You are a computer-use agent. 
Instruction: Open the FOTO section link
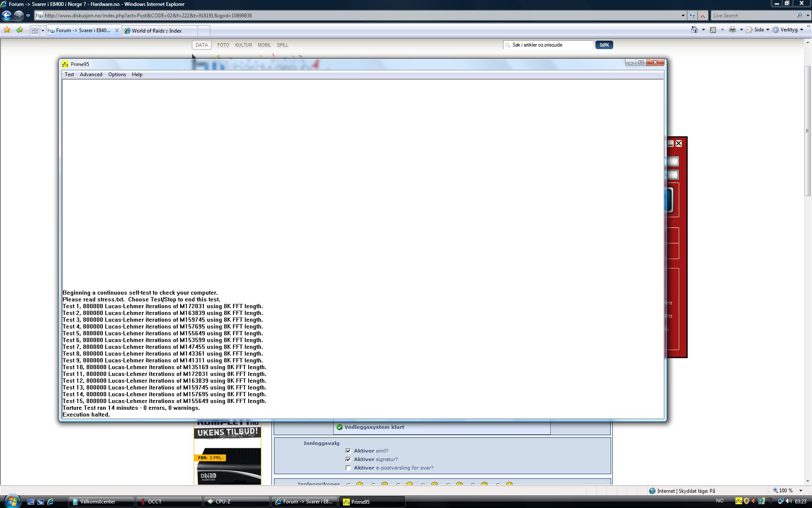pos(223,45)
